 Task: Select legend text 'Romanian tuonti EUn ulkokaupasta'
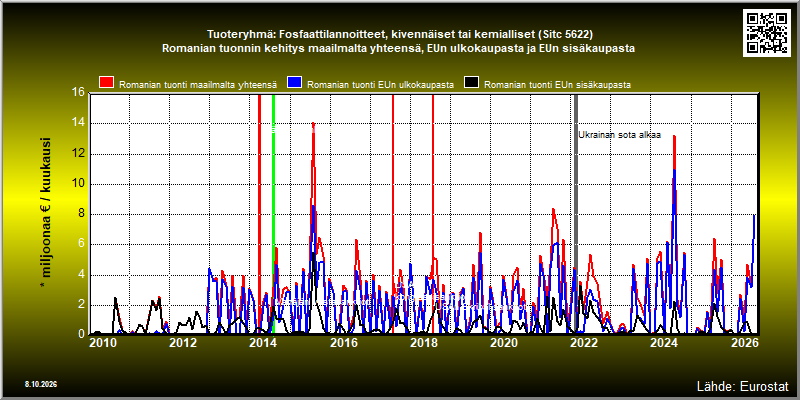(381, 85)
